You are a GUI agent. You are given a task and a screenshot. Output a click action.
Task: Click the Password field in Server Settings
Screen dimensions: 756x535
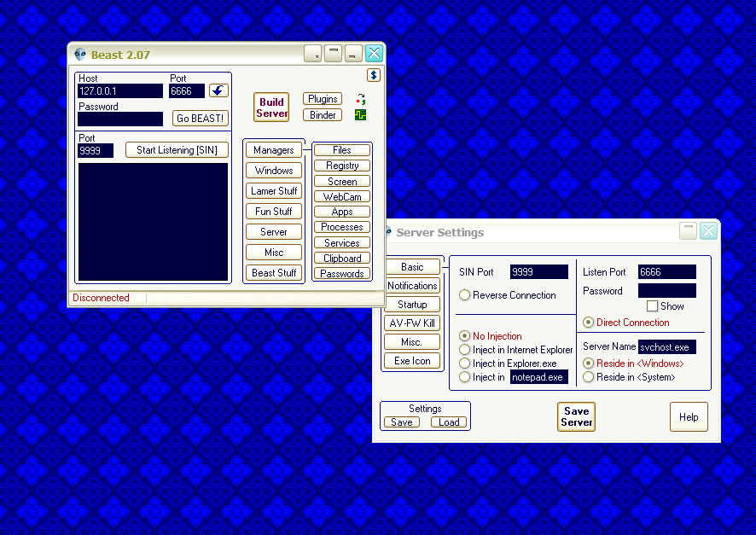(667, 291)
